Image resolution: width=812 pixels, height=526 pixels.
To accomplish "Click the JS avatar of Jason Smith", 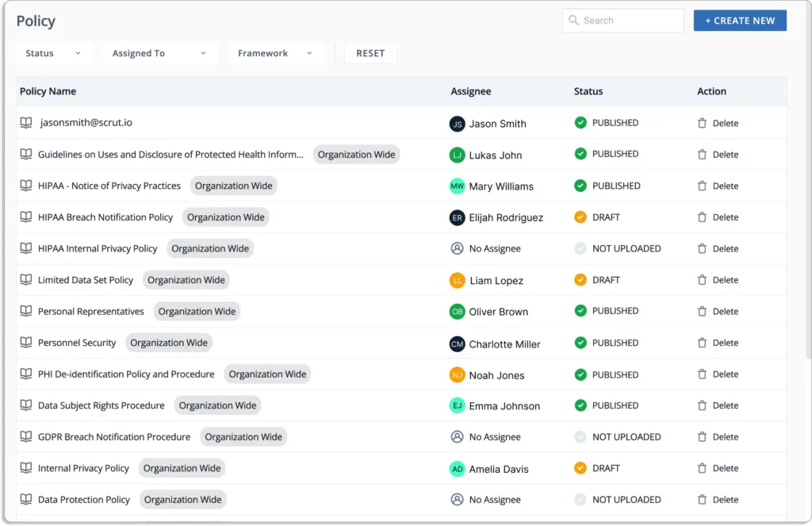I will [458, 124].
